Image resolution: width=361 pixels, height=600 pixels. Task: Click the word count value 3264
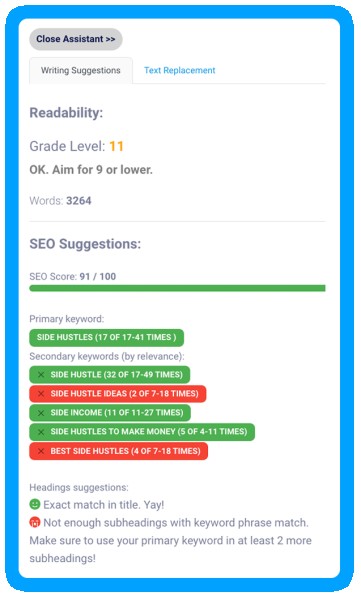[79, 201]
